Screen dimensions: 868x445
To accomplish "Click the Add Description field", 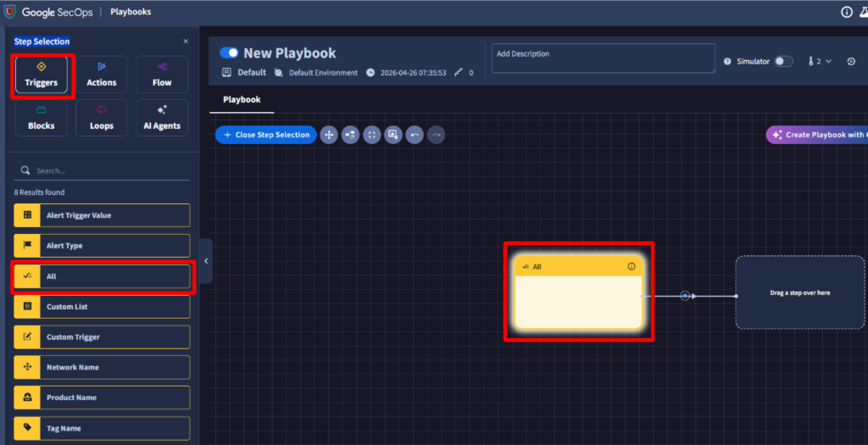I will pyautogui.click(x=604, y=58).
